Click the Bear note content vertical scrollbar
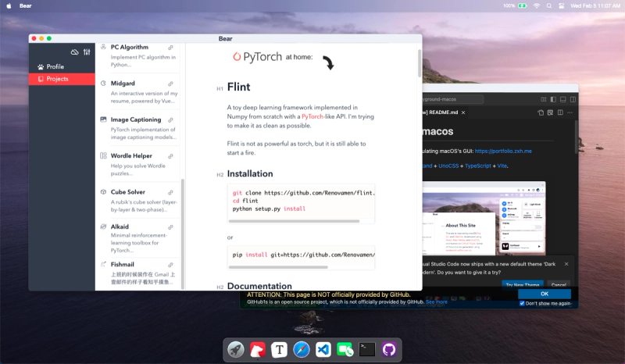Viewport: 625px width, 364px height. [420, 63]
